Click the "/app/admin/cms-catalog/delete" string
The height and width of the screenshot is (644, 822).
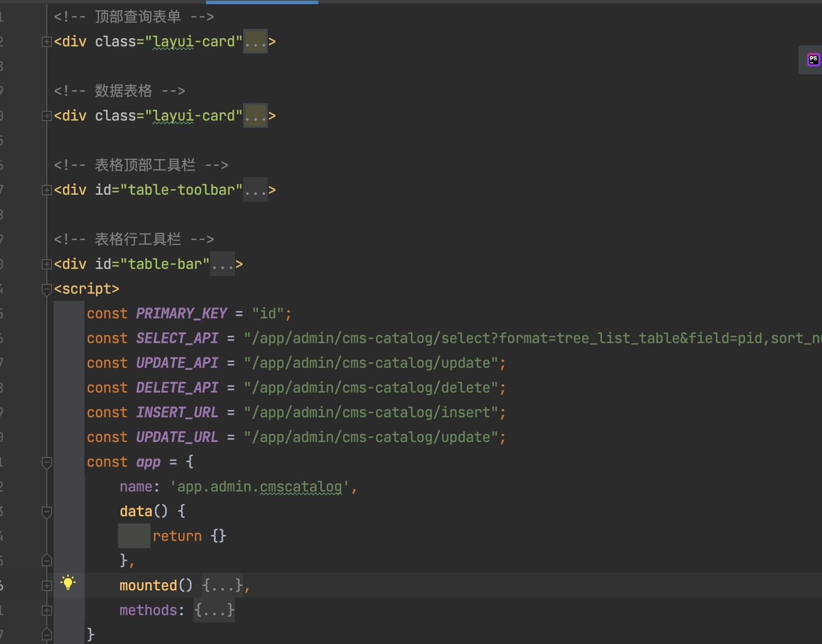(x=371, y=387)
